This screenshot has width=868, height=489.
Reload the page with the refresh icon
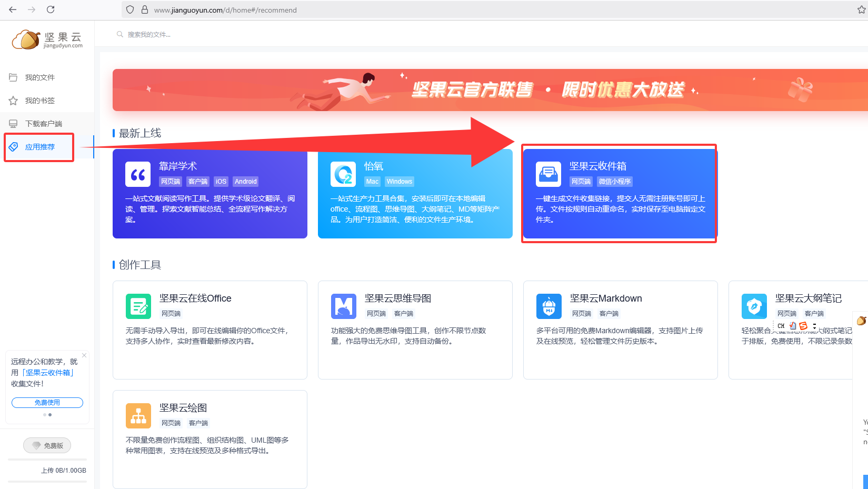point(51,9)
